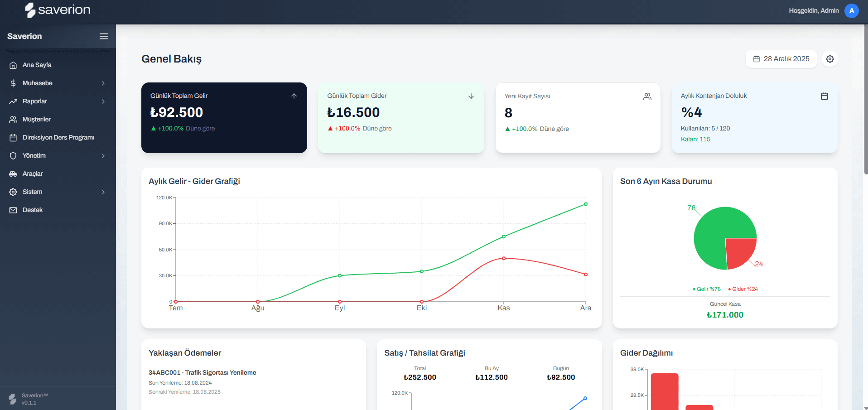Click the income trend arrow on Günlük Toplam Gelir
This screenshot has width=868, height=410.
point(294,96)
